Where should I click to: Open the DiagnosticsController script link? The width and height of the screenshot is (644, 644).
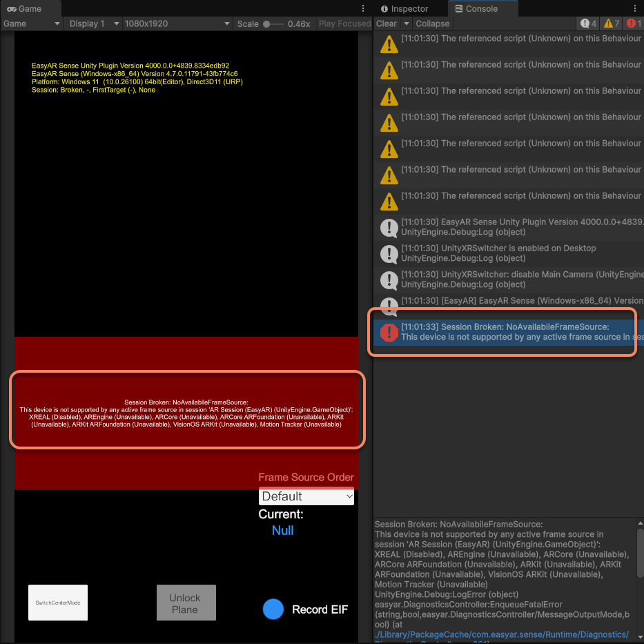coord(502,634)
